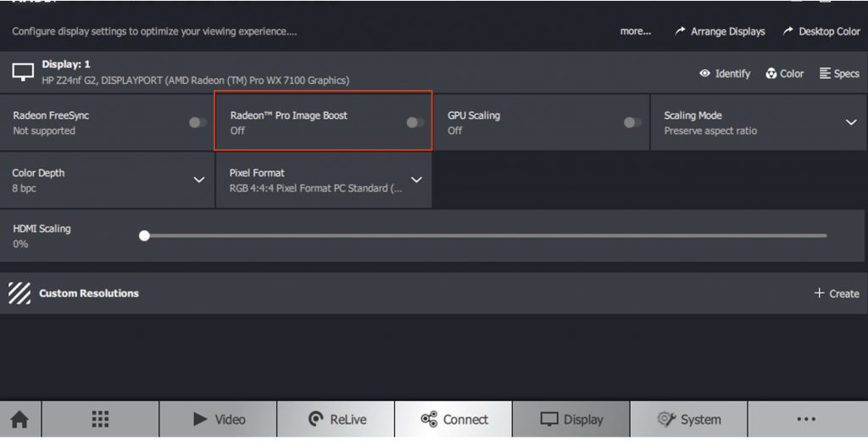Screen dimensions: 868x441
Task: Click 'Not supported' under Radeon FreeSync
Action: tap(44, 131)
